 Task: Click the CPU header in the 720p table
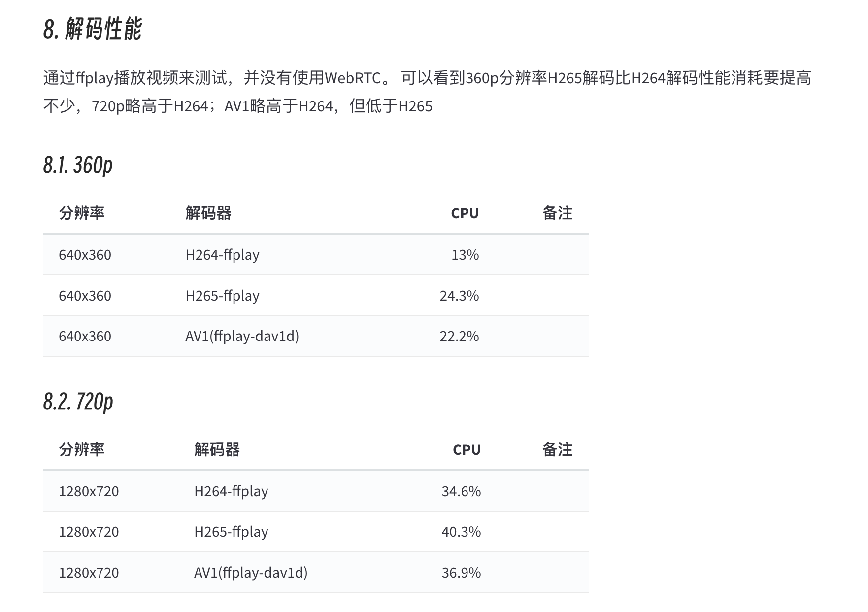point(467,450)
